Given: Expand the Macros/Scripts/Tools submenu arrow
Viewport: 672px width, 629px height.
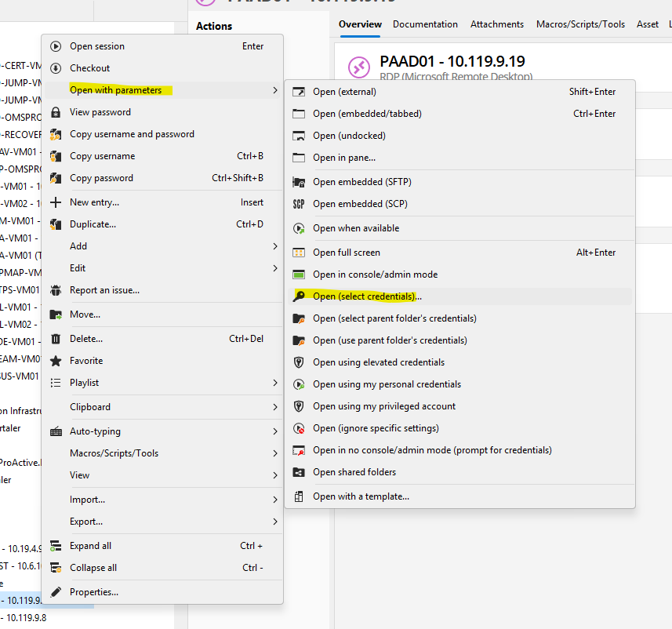Looking at the screenshot, I should pyautogui.click(x=275, y=453).
